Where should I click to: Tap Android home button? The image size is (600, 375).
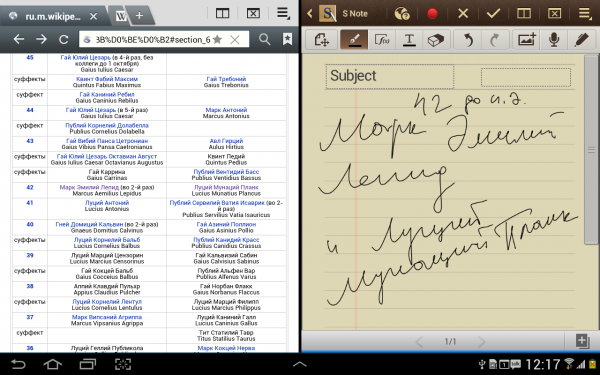(53, 364)
